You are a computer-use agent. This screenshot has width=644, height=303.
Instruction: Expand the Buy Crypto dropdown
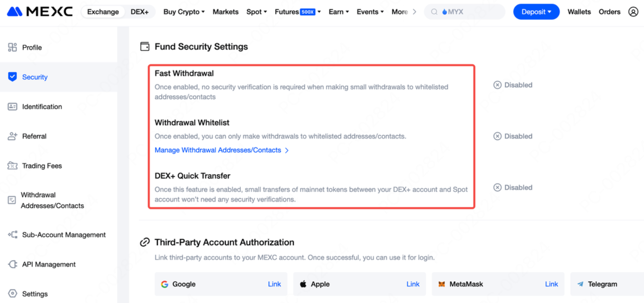[x=184, y=12]
